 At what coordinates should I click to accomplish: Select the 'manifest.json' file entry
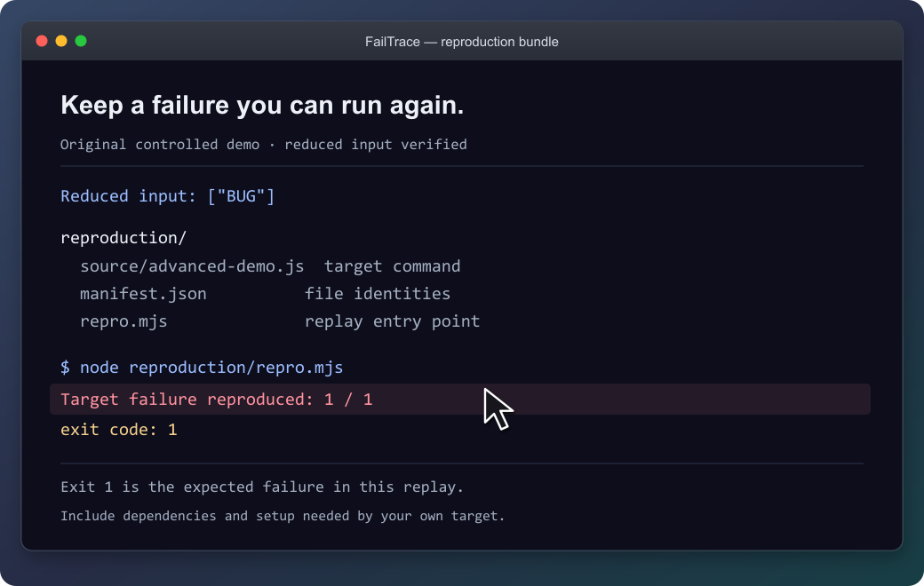[143, 293]
